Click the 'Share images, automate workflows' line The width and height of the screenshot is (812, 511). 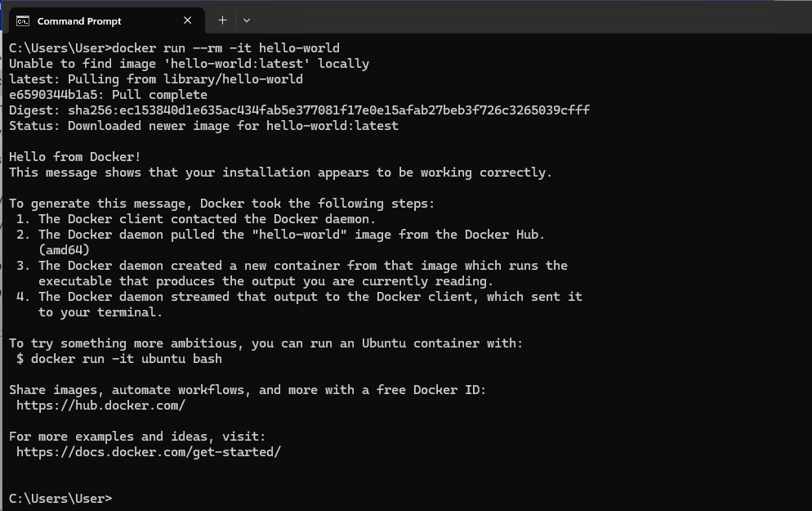pyautogui.click(x=248, y=390)
